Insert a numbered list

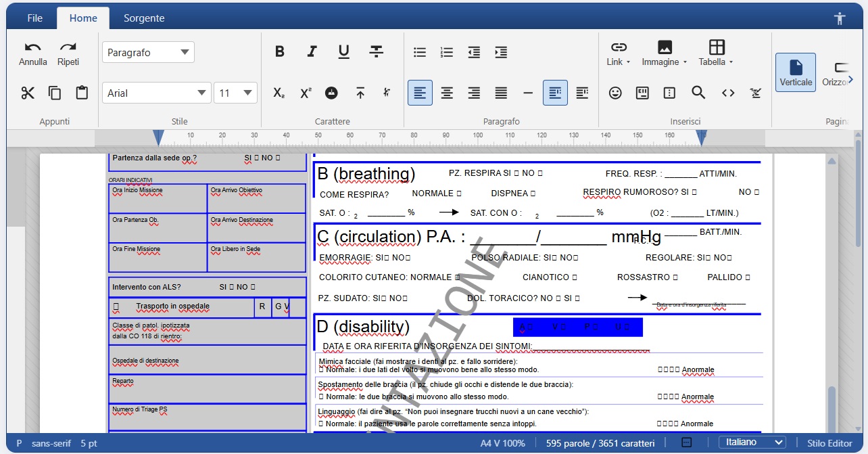447,52
